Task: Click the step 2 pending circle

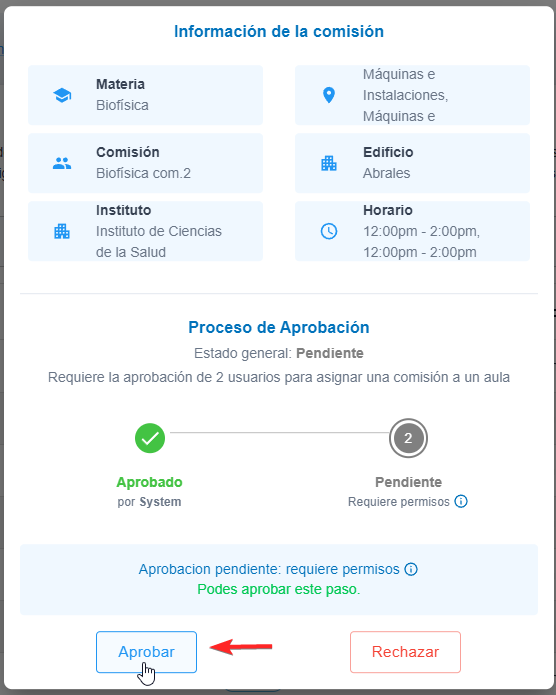Action: [x=408, y=438]
